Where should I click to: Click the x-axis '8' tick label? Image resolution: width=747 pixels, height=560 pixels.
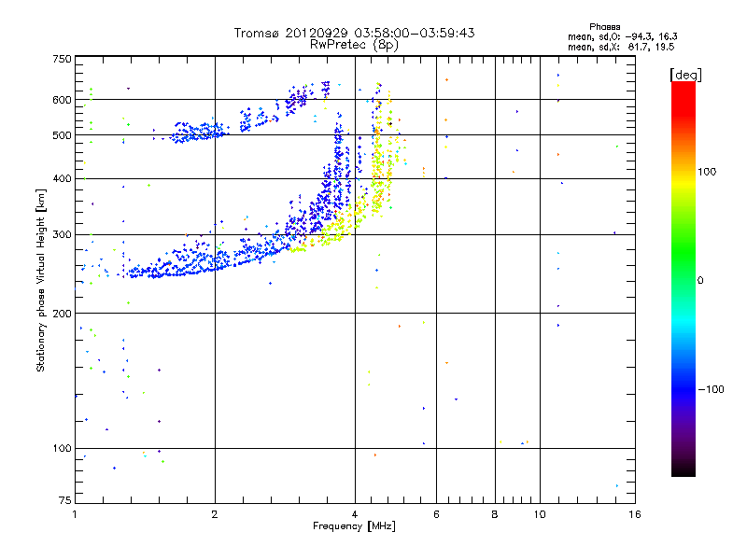click(x=495, y=514)
